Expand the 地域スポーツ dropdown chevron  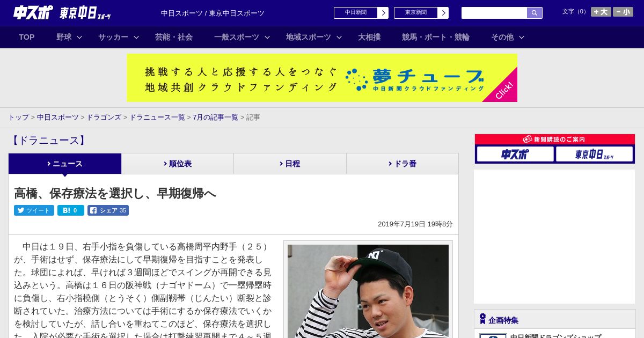coord(339,37)
